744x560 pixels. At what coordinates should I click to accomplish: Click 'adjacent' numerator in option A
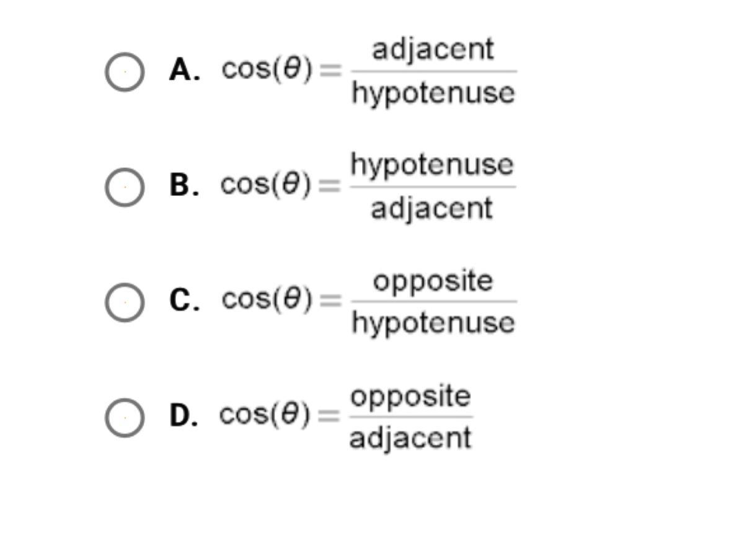point(433,50)
